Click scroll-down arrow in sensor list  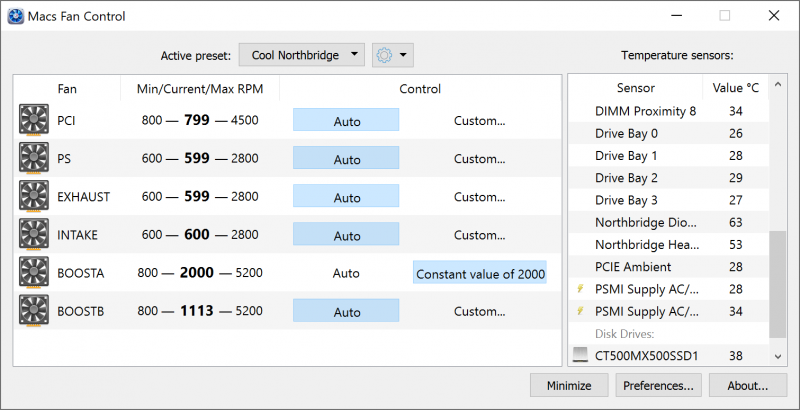click(x=778, y=355)
